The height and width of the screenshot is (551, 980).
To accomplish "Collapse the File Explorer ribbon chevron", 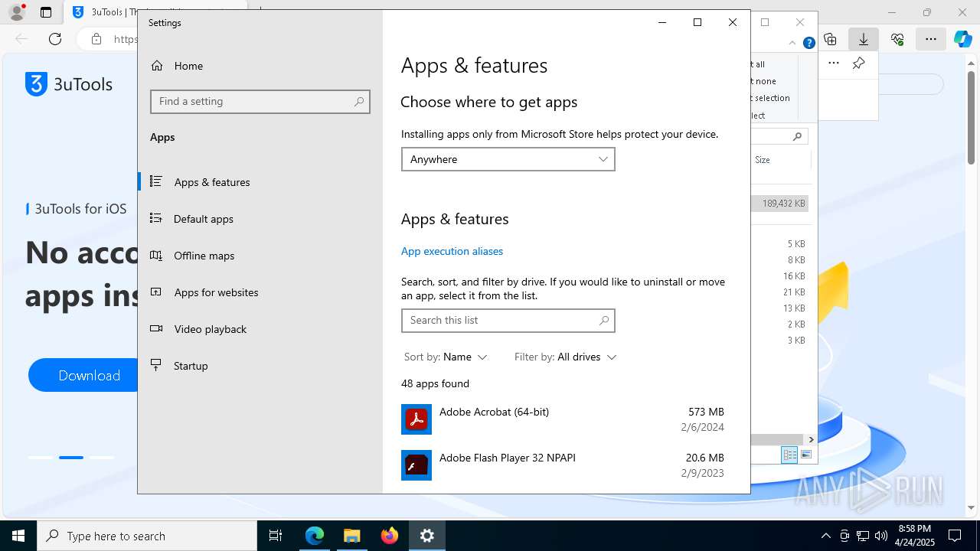I will tap(792, 43).
